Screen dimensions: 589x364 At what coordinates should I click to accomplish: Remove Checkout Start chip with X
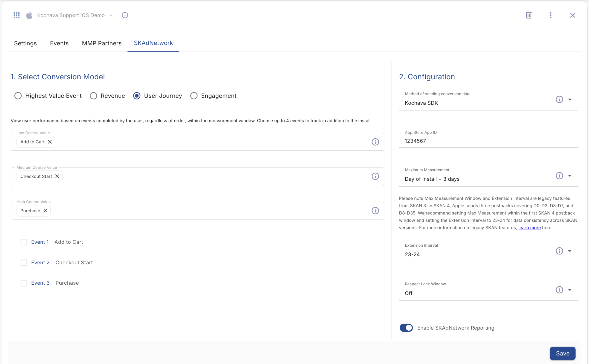click(x=57, y=176)
